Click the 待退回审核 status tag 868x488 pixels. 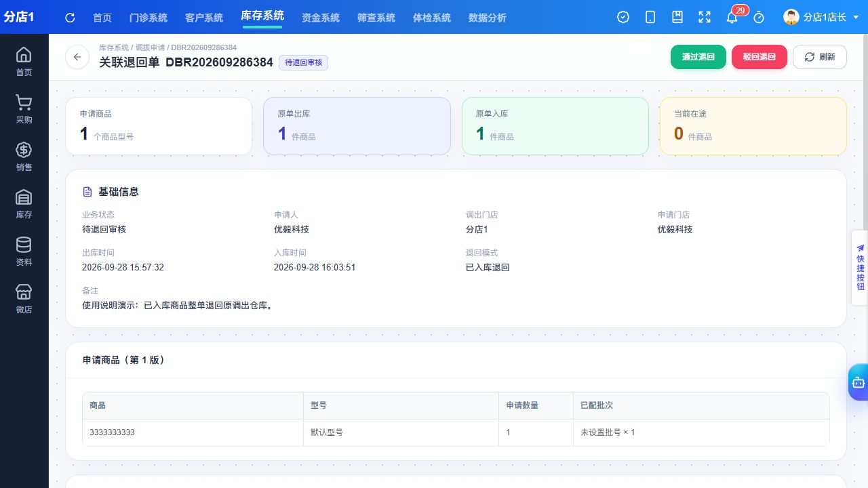[x=304, y=62]
